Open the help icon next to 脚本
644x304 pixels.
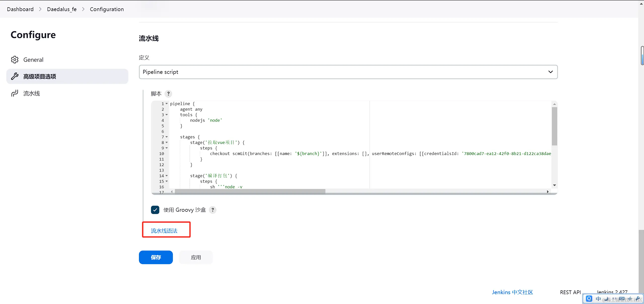pos(168,94)
